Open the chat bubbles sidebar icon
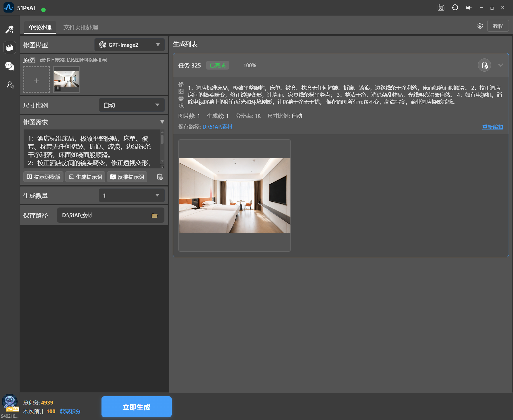 pos(10,66)
